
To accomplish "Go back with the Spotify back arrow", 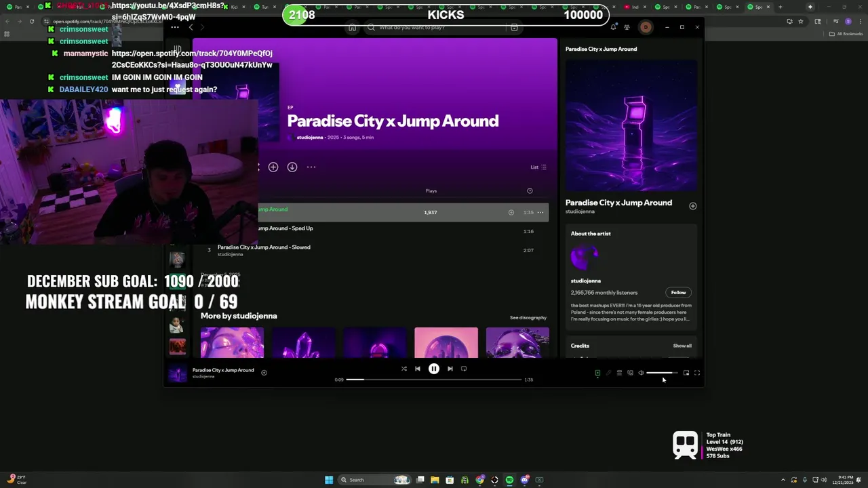I will [x=191, y=27].
